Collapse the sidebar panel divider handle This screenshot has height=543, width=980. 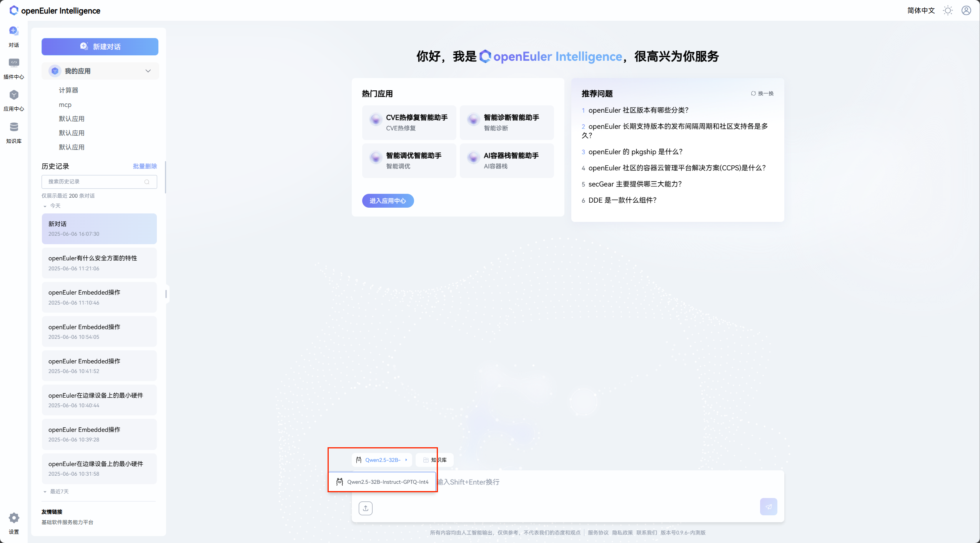click(x=166, y=294)
